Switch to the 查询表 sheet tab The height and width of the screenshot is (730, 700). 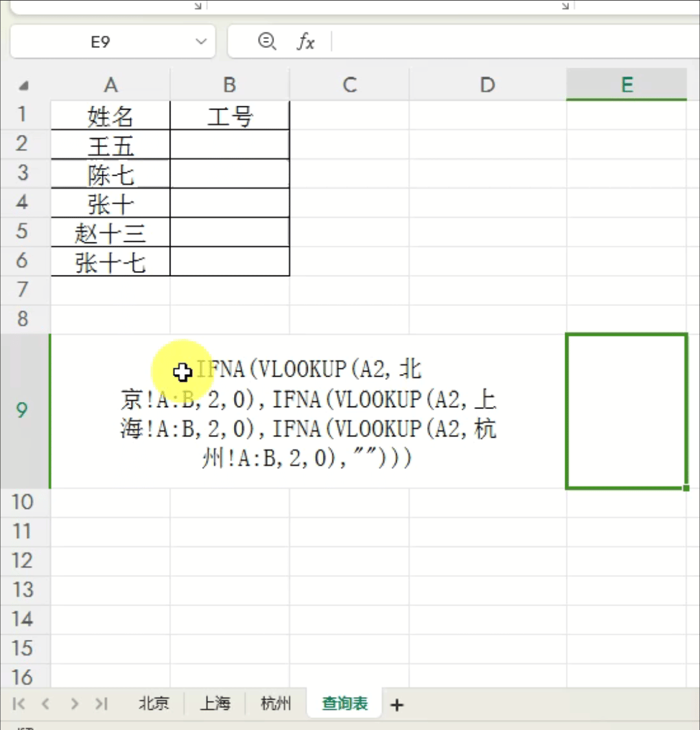click(345, 703)
